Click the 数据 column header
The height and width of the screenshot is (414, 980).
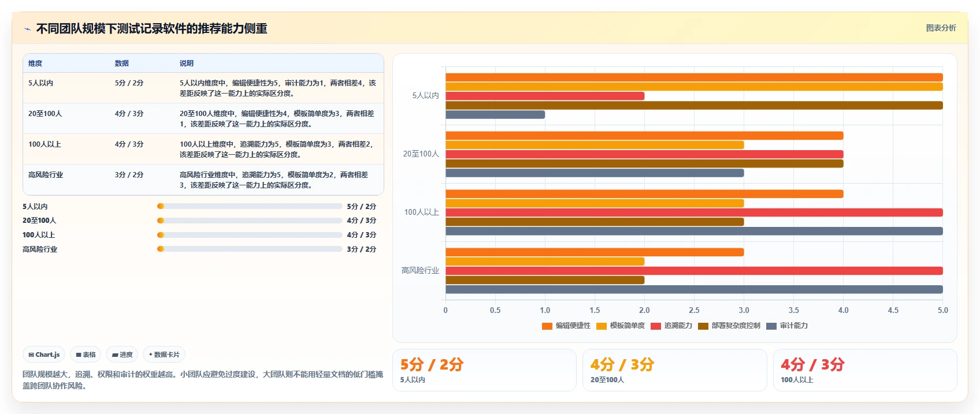coord(121,64)
